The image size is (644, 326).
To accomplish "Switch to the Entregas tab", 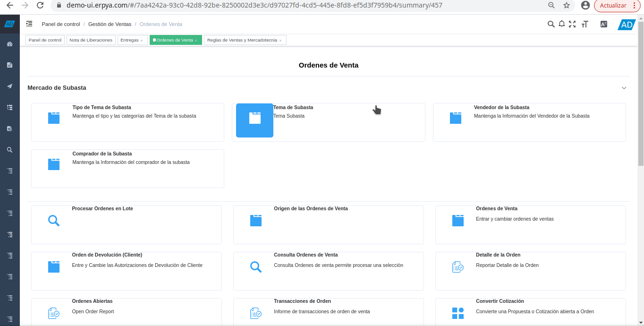I will click(129, 40).
